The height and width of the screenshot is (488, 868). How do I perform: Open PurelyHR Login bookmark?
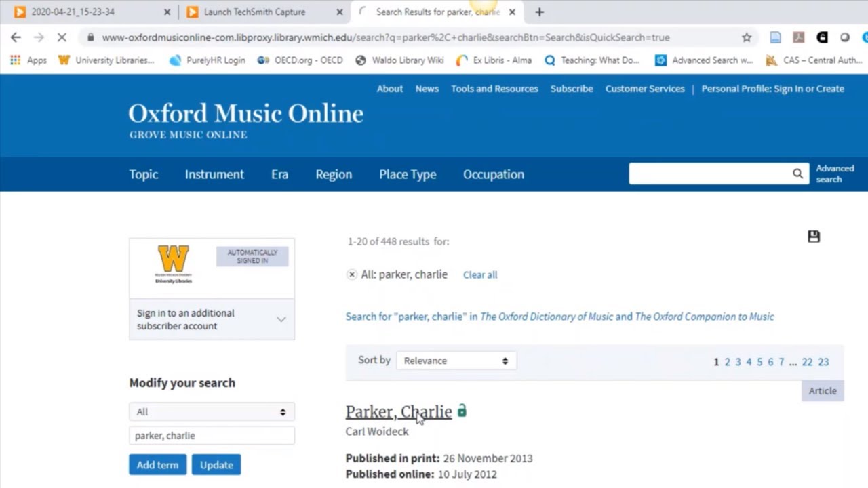207,60
